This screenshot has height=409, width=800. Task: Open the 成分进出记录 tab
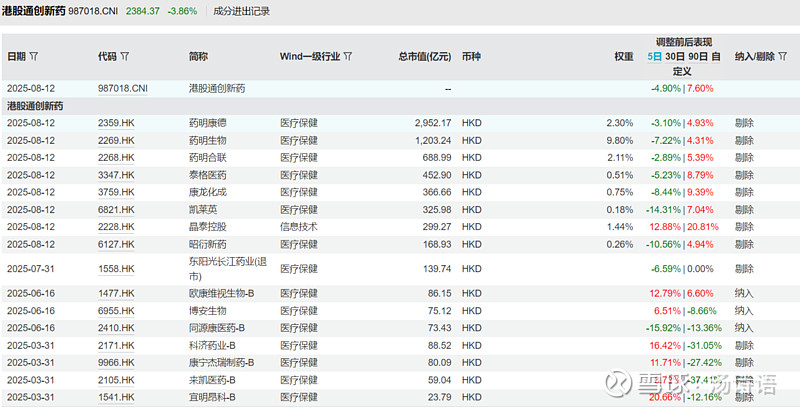coord(241,11)
